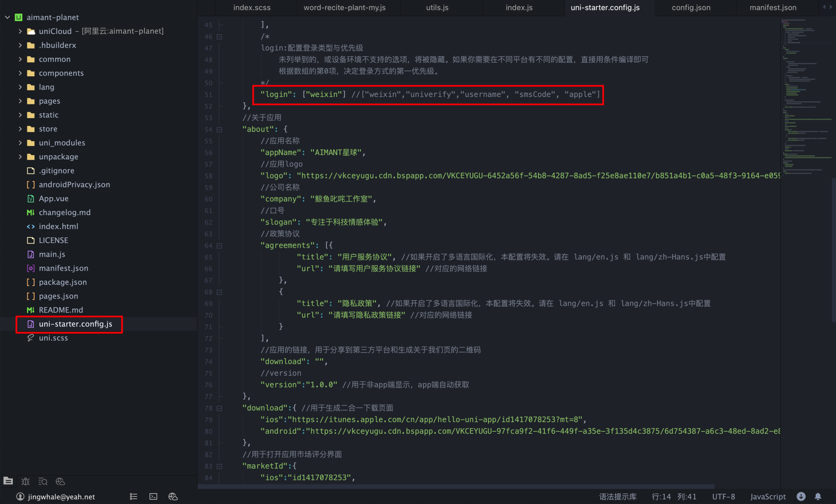
Task: Click the jingwhale@yeah.net account label
Action: 61,496
